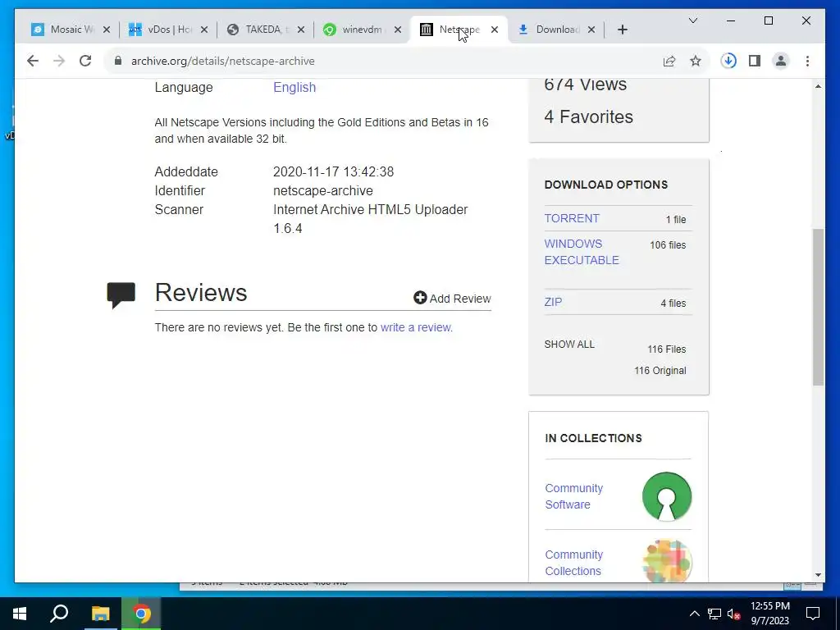The image size is (840, 630).
Task: Open the Chrome profile menu
Action: [781, 61]
